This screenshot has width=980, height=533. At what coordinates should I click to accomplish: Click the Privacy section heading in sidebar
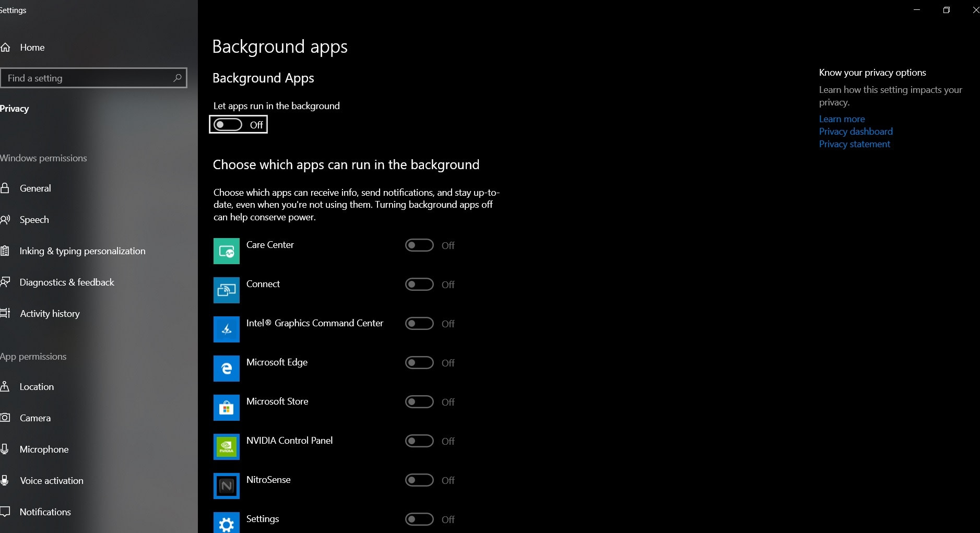click(x=14, y=109)
